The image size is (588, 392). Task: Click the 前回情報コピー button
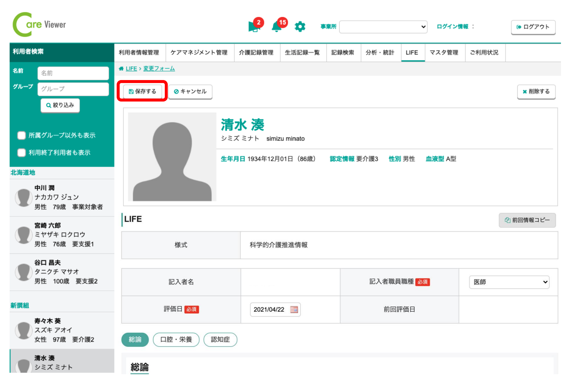point(527,220)
